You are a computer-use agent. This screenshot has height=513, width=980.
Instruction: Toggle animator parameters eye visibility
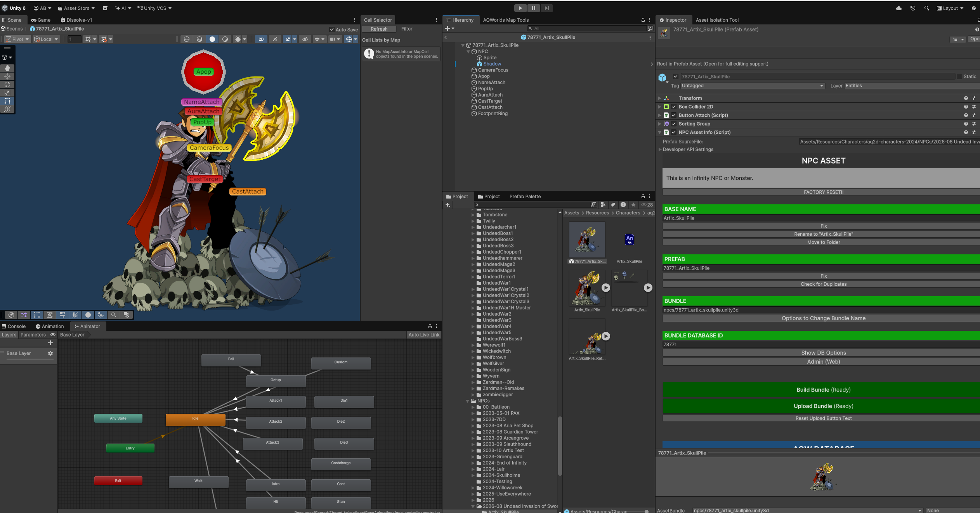pos(53,335)
